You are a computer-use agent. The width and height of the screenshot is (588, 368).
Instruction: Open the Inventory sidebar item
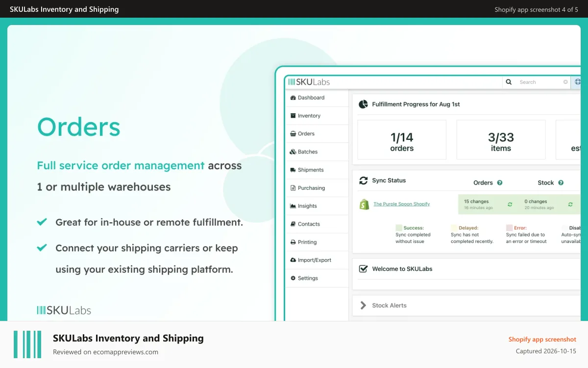point(317,116)
